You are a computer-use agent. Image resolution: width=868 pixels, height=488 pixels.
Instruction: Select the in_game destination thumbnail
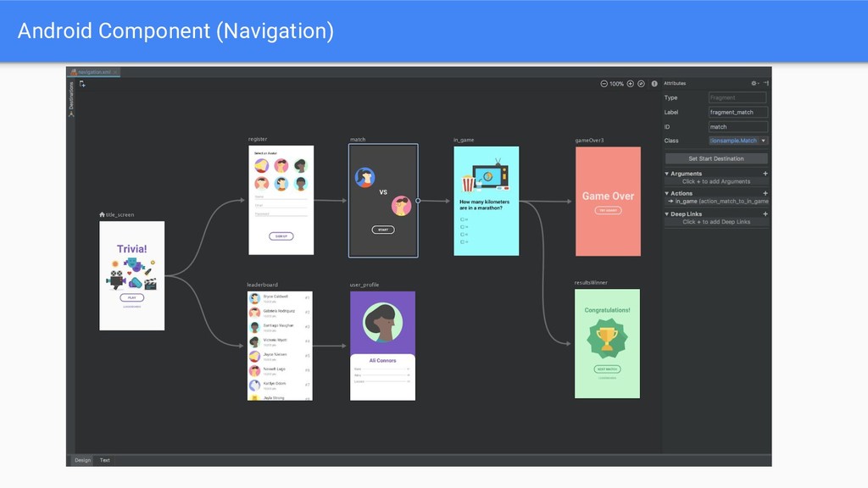[x=487, y=201]
